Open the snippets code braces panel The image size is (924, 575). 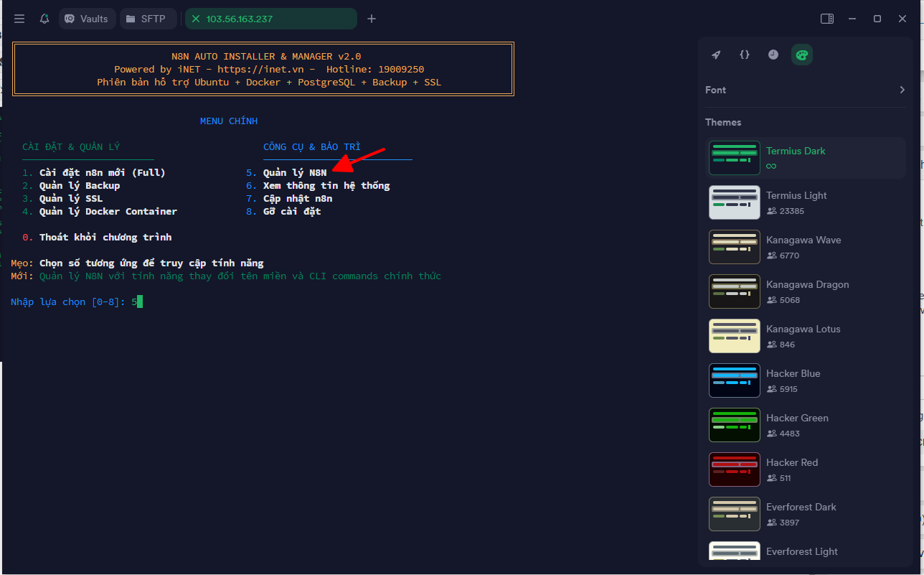(x=745, y=55)
